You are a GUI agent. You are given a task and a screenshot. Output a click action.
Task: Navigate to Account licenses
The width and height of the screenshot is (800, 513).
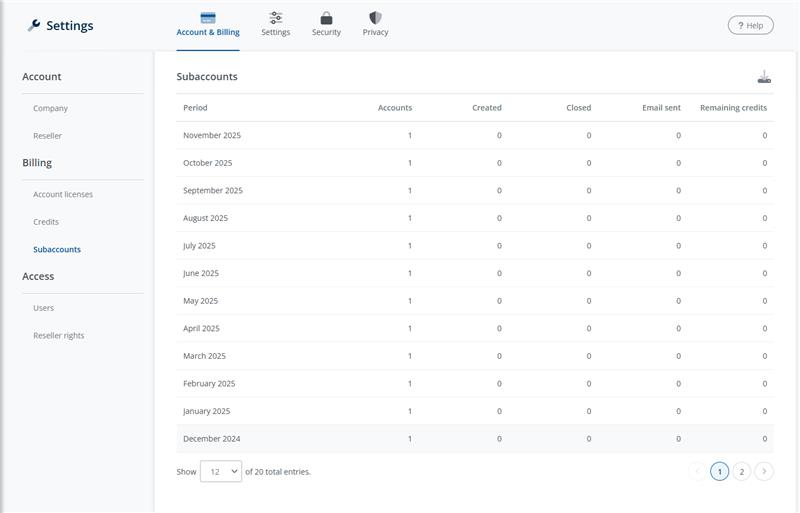click(63, 195)
